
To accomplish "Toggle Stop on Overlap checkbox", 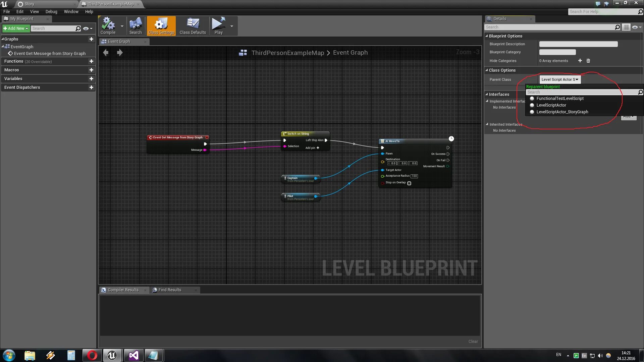I will click(x=409, y=183).
